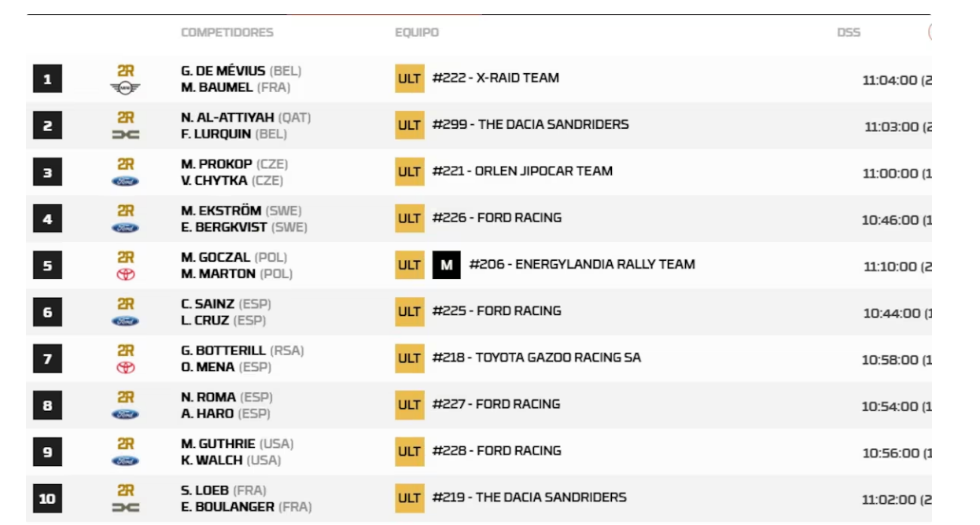Click the ULT badge beside #228 Ford Racing
The height and width of the screenshot is (525, 980).
(409, 451)
